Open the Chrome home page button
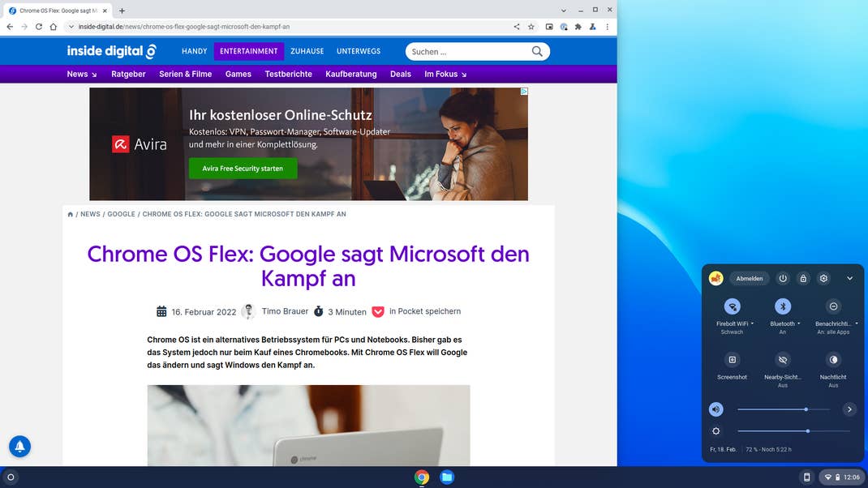Screen dimensions: 868x488 pos(54,27)
